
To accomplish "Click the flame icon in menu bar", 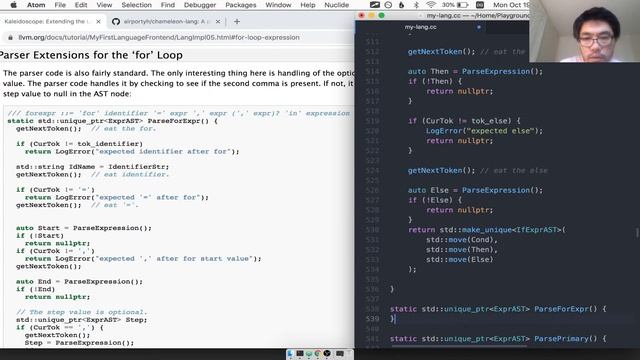I will [x=401, y=5].
